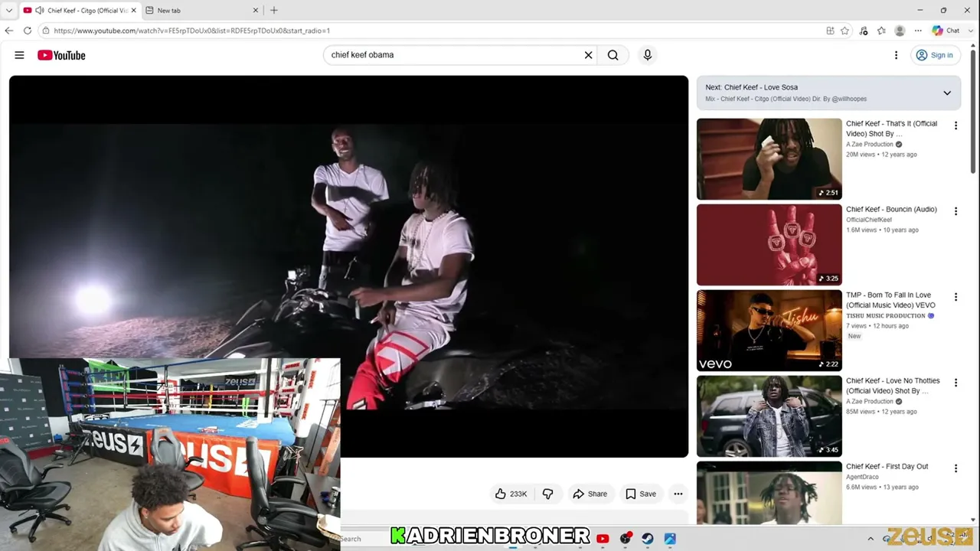The width and height of the screenshot is (980, 551).
Task: Start voice search with the microphone
Action: click(647, 55)
